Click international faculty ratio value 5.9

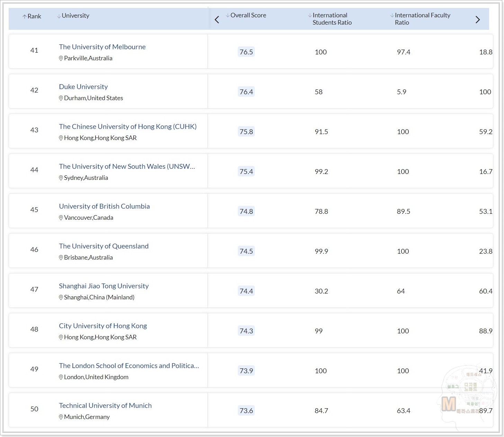402,92
